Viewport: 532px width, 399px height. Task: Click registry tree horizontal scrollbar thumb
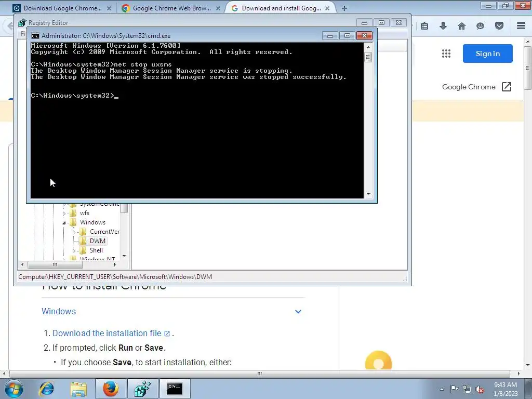coord(55,264)
